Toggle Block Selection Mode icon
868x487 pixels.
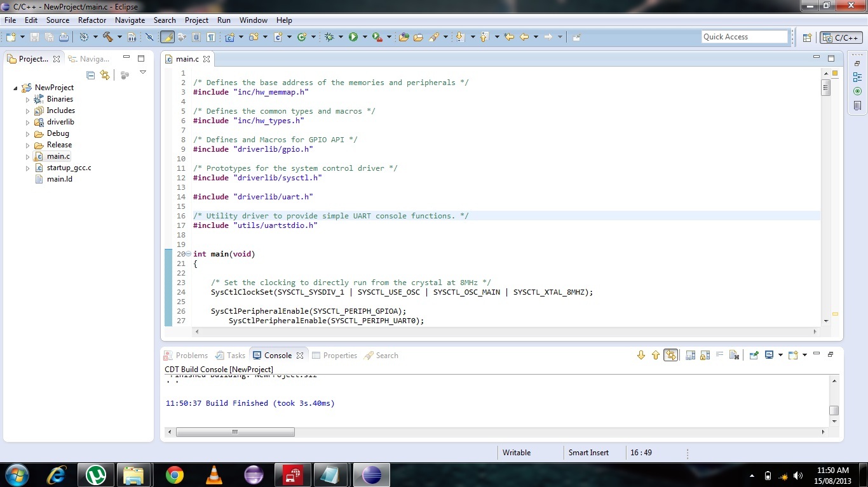196,37
